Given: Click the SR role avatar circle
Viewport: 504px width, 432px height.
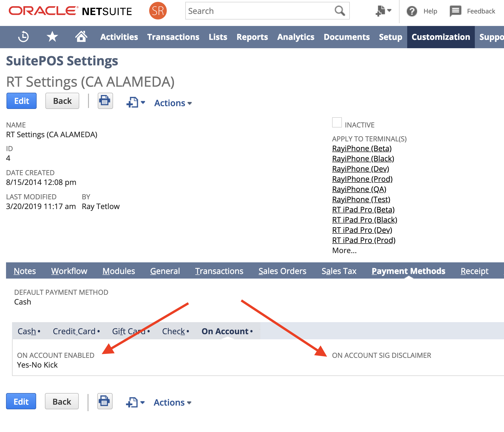Looking at the screenshot, I should click(158, 11).
